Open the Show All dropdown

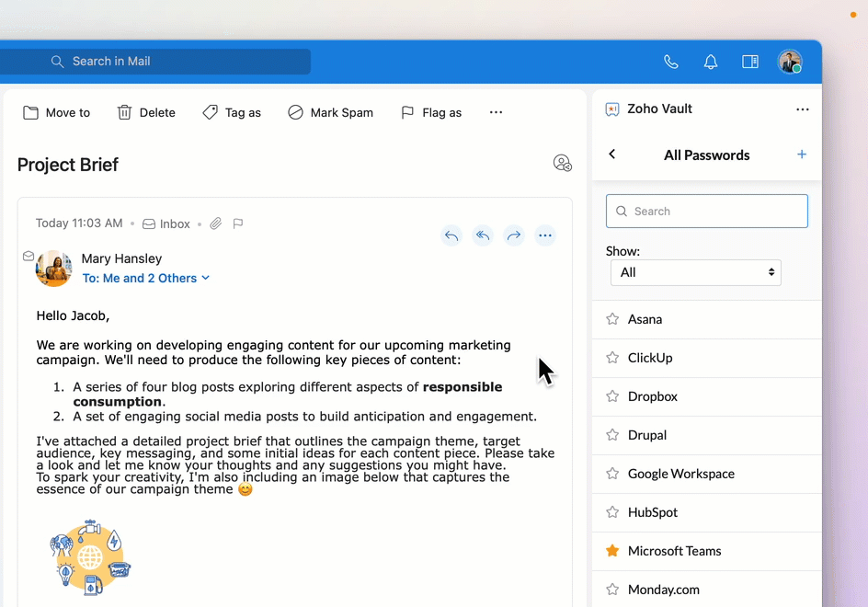696,272
